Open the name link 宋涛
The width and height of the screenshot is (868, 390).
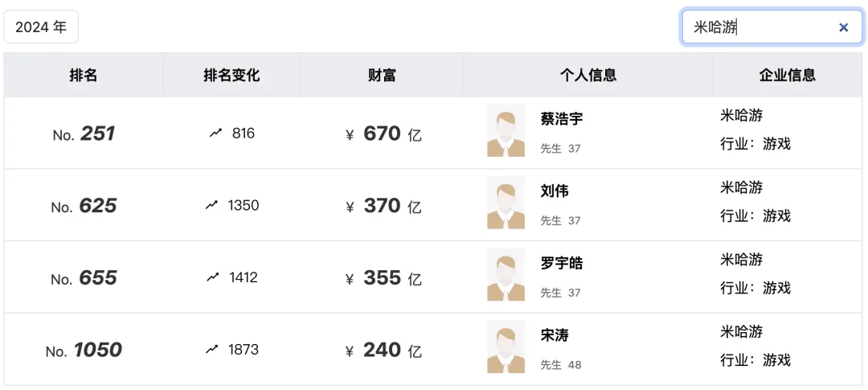[554, 335]
